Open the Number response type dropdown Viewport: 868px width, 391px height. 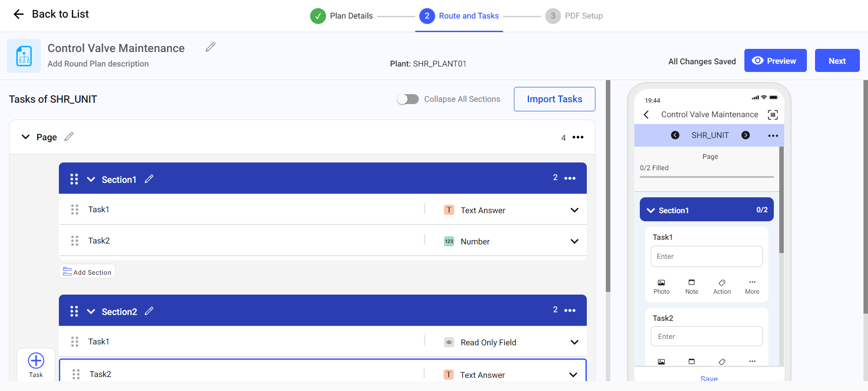tap(574, 241)
